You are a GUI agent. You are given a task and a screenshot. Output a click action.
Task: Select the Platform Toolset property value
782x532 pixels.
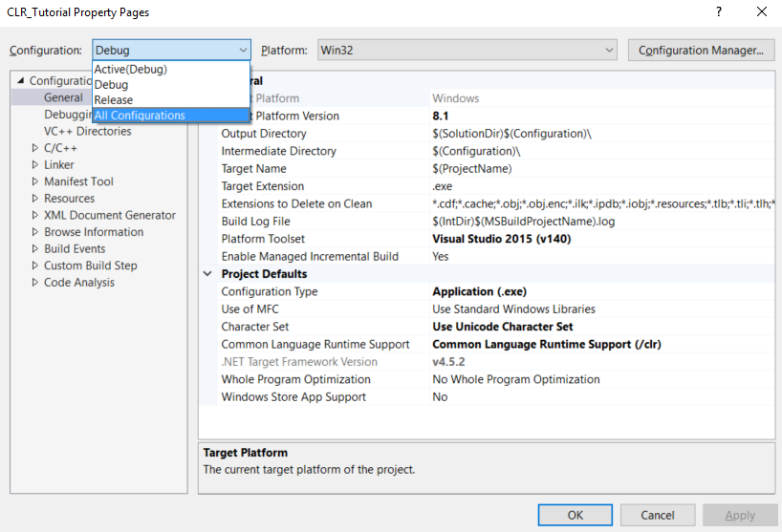pyautogui.click(x=501, y=239)
